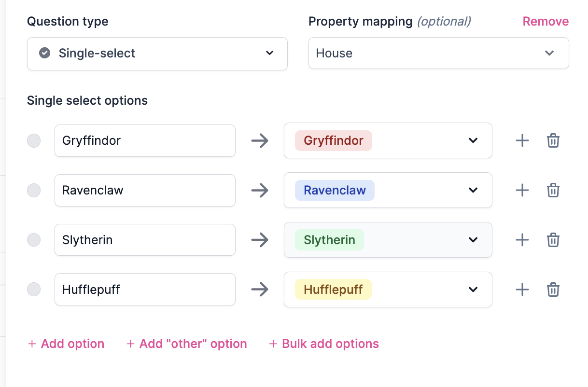Remove the Hufflepuff option via trash icon
Screen dimensions: 588x387
point(553,290)
